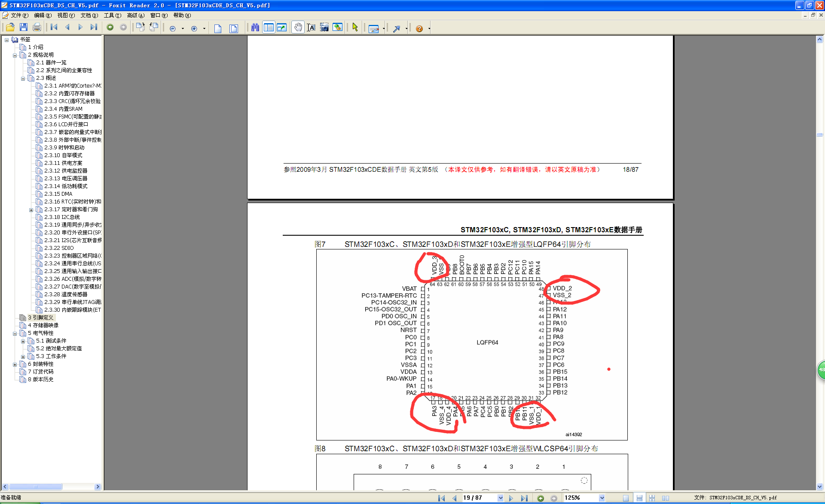Click the zoom out minus icon

173,28
